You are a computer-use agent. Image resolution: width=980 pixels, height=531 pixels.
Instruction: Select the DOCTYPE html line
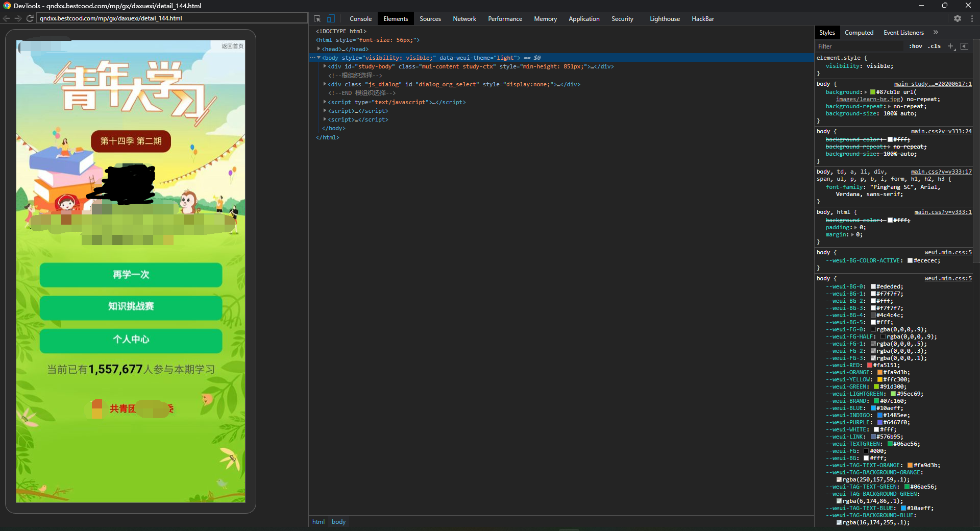click(341, 31)
